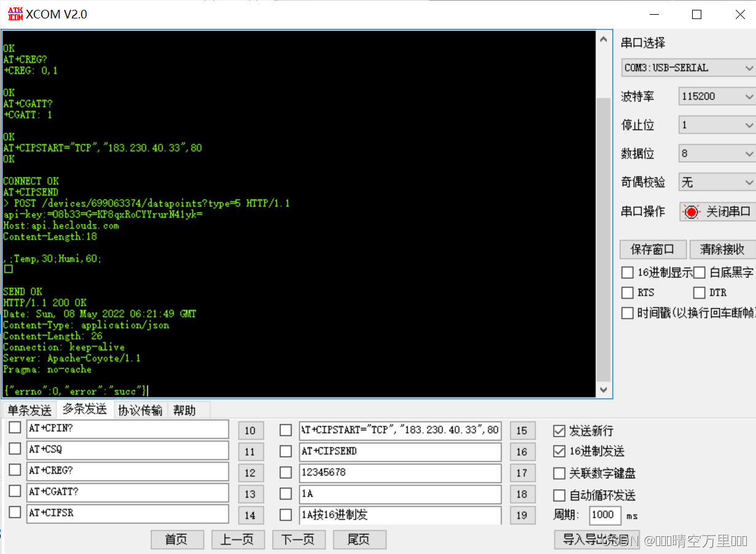Click the AT+CPIN? input field
Viewport: 756px width, 554px height.
[x=128, y=429]
